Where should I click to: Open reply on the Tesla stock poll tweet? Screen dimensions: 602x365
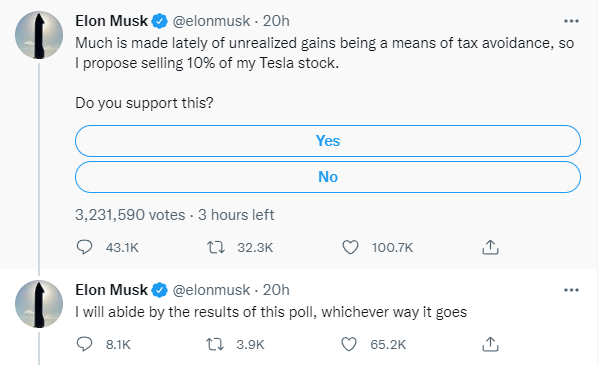coord(84,247)
